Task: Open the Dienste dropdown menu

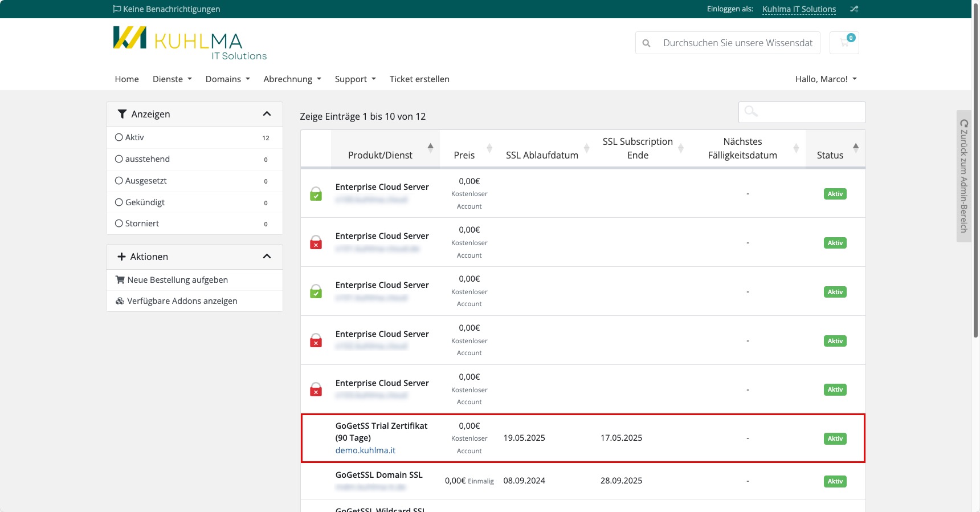Action: point(172,79)
